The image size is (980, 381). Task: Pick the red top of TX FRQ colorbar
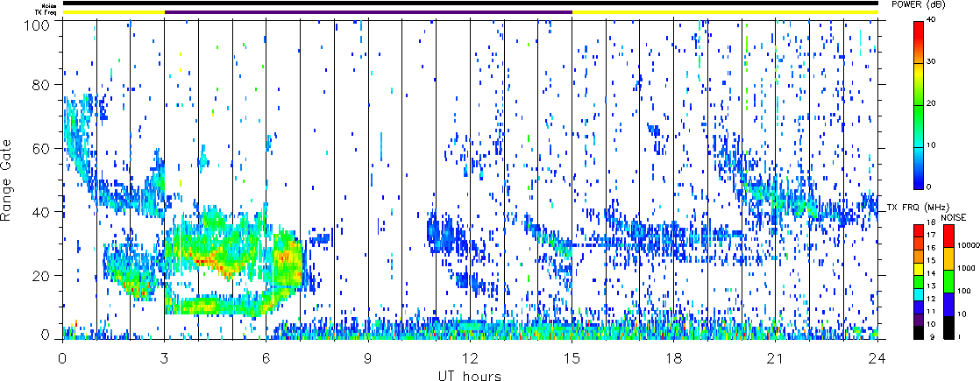tap(919, 230)
